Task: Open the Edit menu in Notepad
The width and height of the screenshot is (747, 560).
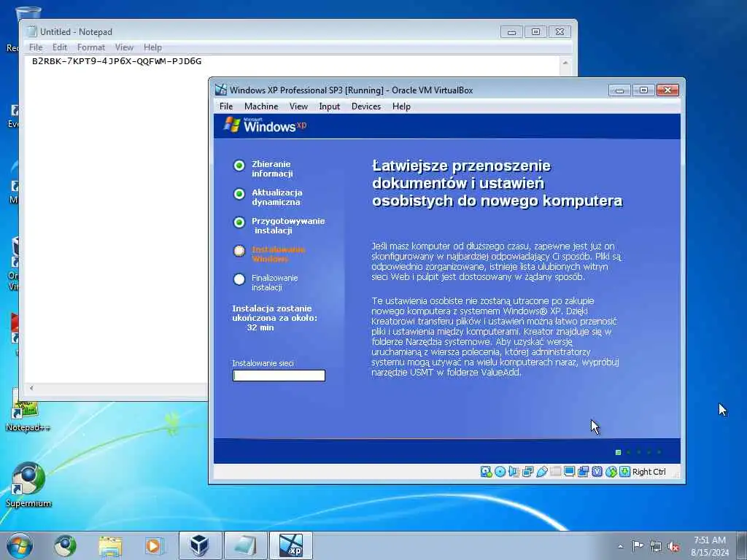Action: (60, 47)
